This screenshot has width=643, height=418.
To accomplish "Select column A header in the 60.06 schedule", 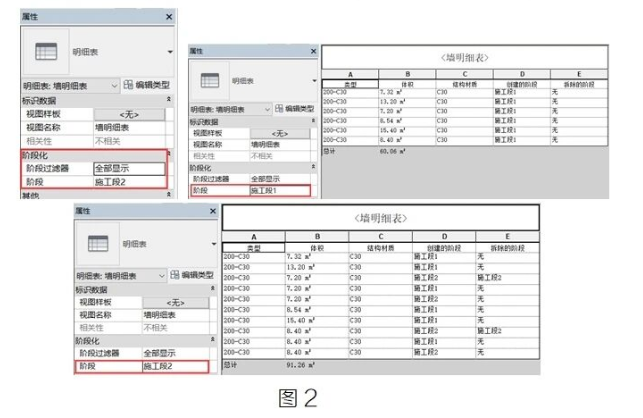I will [x=350, y=74].
